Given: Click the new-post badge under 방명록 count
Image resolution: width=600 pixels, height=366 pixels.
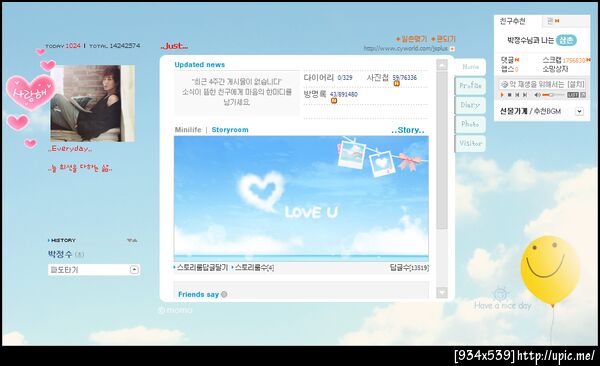Looking at the screenshot, I should (x=334, y=101).
